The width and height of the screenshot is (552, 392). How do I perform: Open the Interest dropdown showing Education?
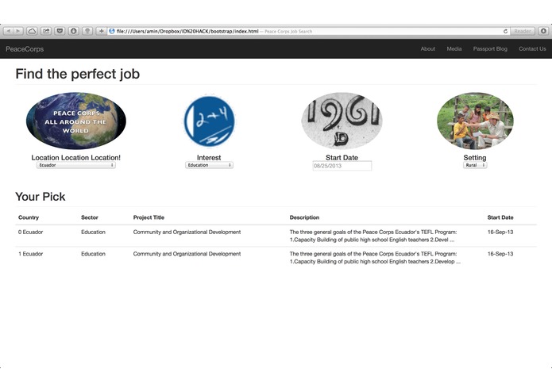click(x=209, y=165)
